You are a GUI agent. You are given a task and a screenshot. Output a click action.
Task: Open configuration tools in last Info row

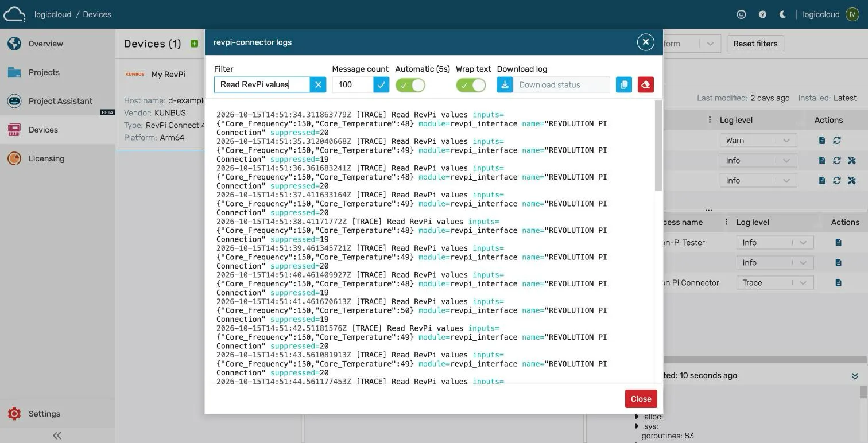tap(852, 181)
